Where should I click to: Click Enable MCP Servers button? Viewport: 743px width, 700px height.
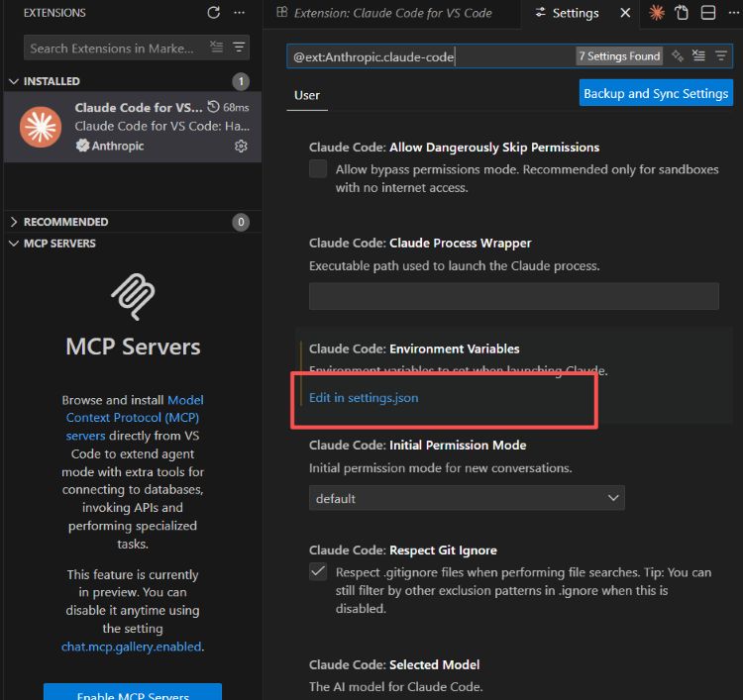click(133, 691)
